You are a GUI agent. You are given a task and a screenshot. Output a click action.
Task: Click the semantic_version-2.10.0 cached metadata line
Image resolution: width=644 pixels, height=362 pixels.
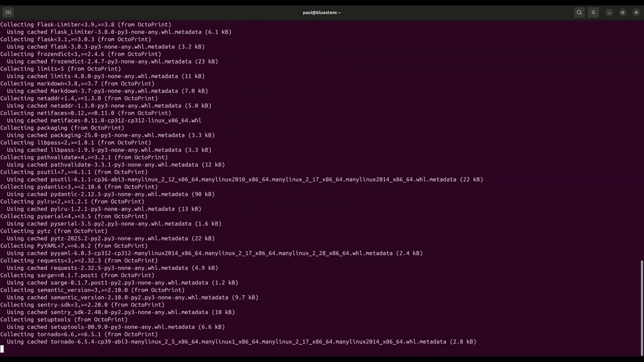(132, 298)
